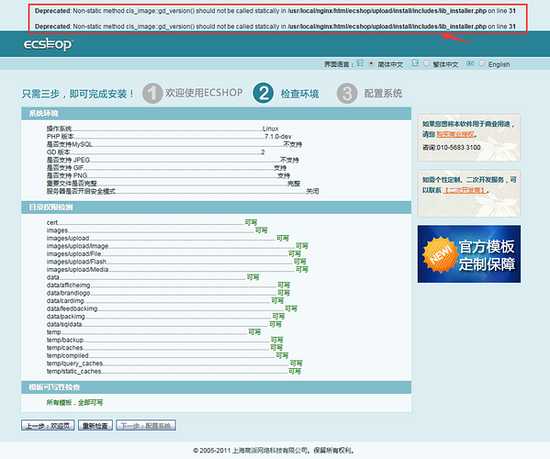Click the images/upload/Image directory entry
This screenshot has height=459, width=550.
point(78,246)
